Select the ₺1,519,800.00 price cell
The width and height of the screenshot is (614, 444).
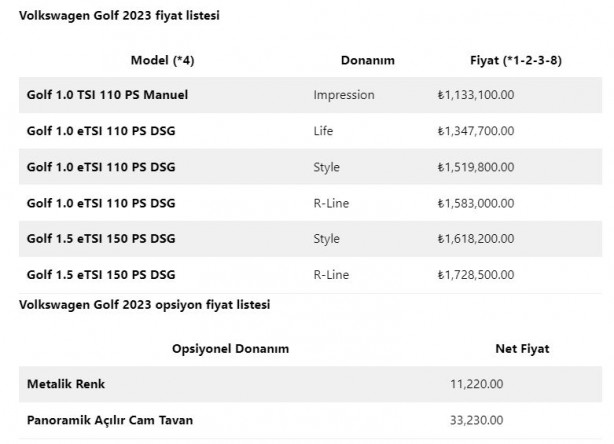475,167
